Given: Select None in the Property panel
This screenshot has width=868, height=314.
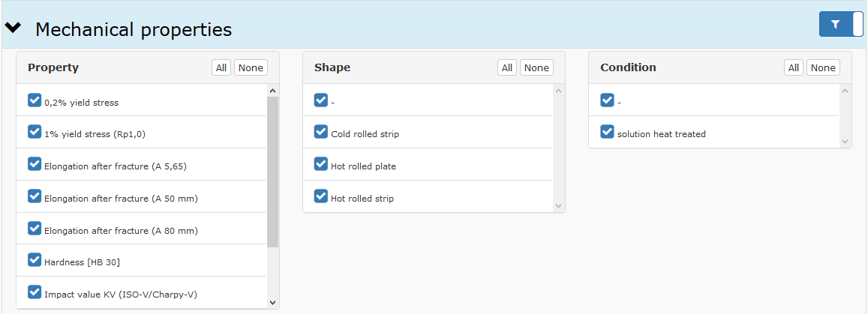Looking at the screenshot, I should coord(251,67).
